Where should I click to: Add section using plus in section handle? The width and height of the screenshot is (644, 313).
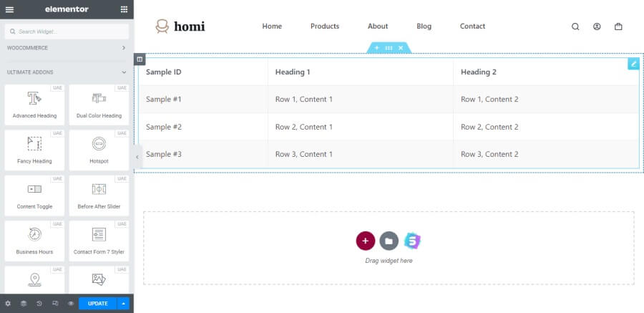coord(376,48)
